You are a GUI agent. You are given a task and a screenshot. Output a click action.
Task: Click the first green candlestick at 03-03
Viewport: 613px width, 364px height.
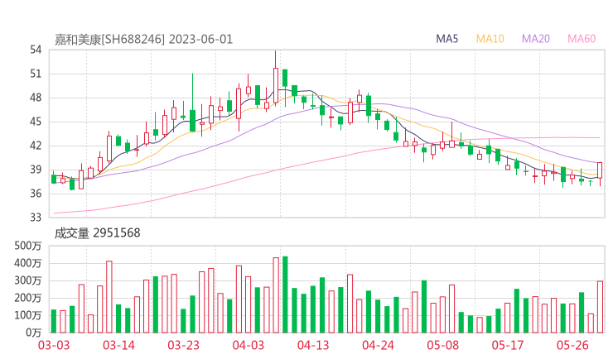[x=54, y=179]
